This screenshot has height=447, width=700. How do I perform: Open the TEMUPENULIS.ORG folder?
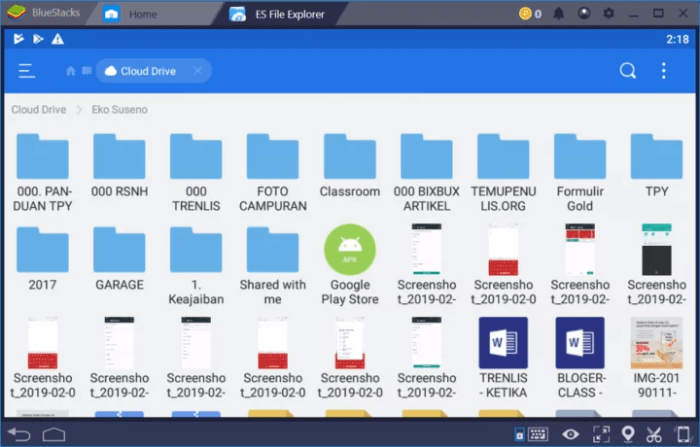coord(503,172)
